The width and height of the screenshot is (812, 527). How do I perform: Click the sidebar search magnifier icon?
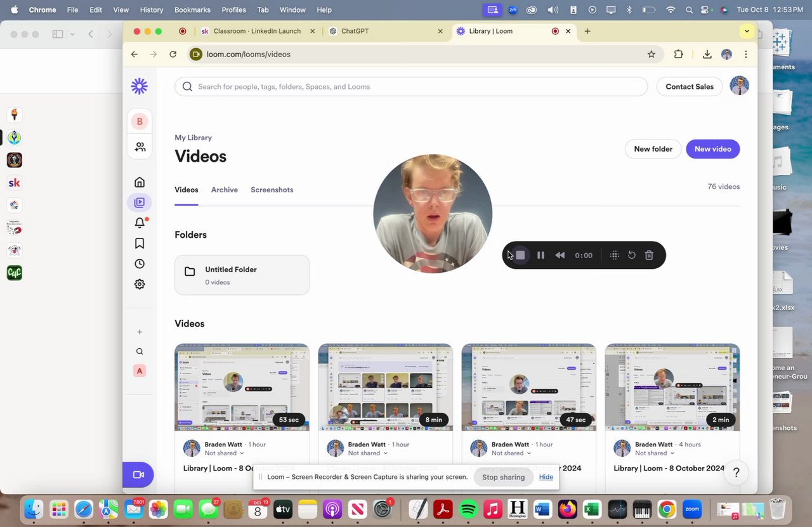pos(140,351)
